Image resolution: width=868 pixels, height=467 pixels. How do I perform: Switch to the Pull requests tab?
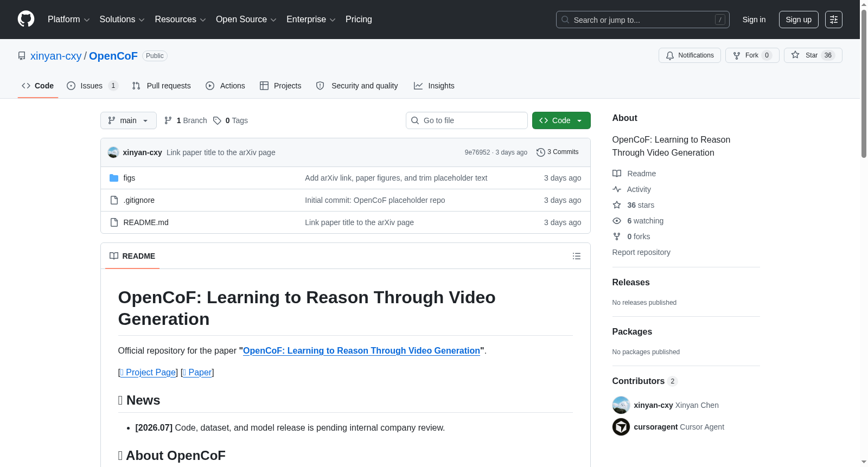point(162,86)
